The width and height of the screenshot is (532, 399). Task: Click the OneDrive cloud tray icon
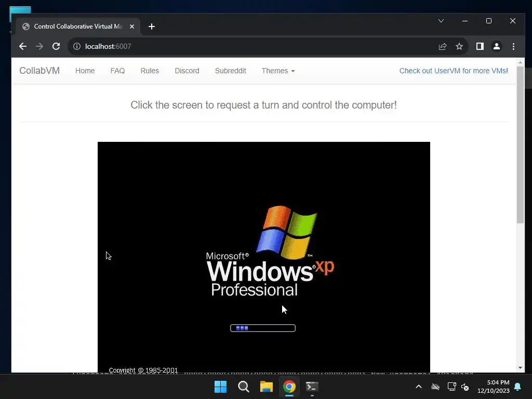pos(435,387)
